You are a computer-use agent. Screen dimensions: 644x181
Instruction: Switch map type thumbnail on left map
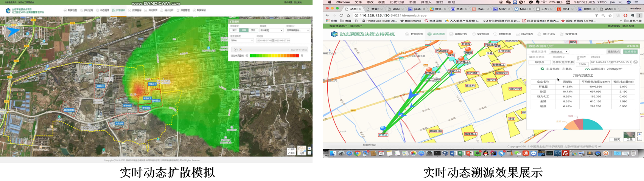click(x=302, y=150)
